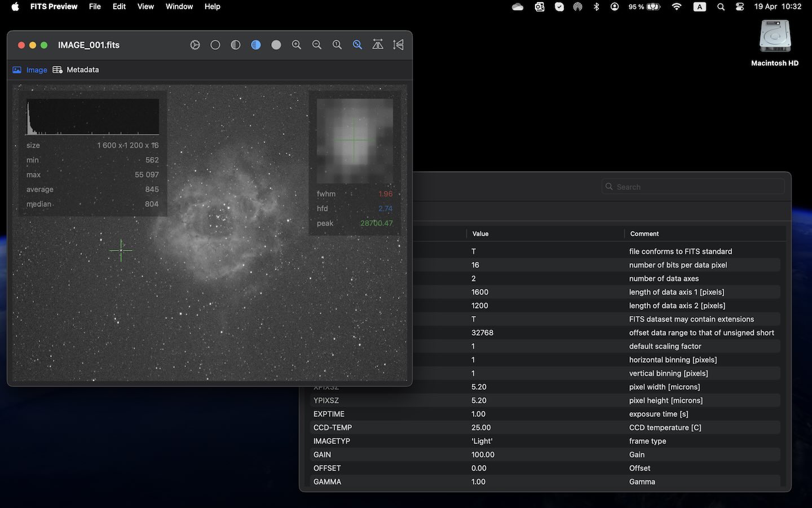Image resolution: width=812 pixels, height=508 pixels.
Task: Click the fwhm value 1.96
Action: [x=386, y=194]
